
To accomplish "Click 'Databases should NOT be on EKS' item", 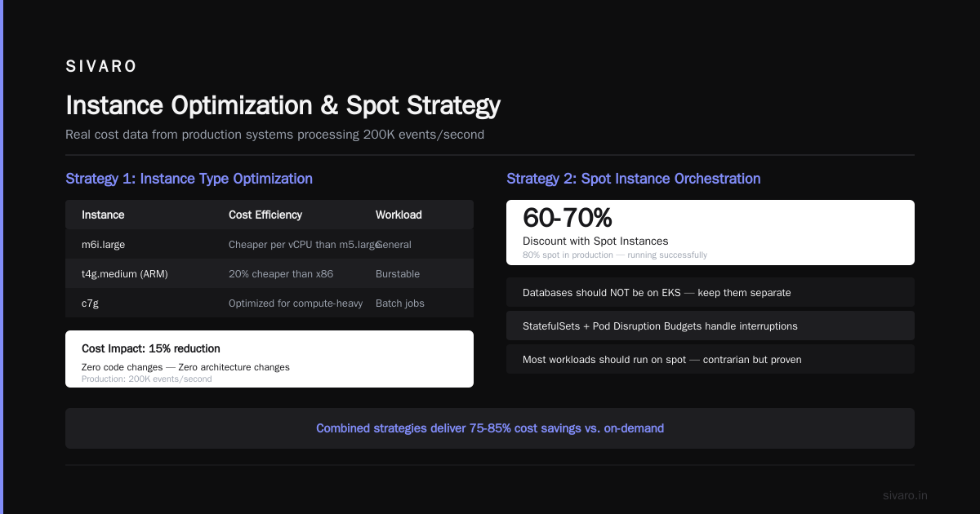I will tap(710, 292).
